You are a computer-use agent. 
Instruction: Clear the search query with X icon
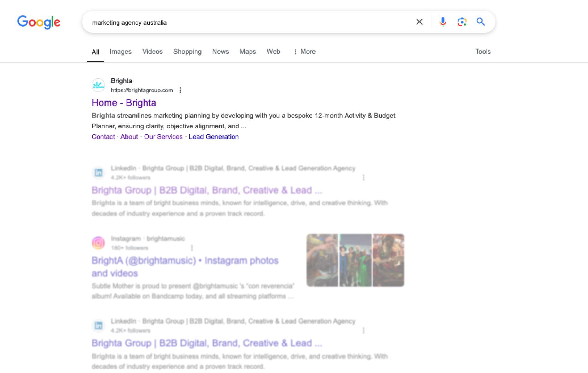(419, 22)
